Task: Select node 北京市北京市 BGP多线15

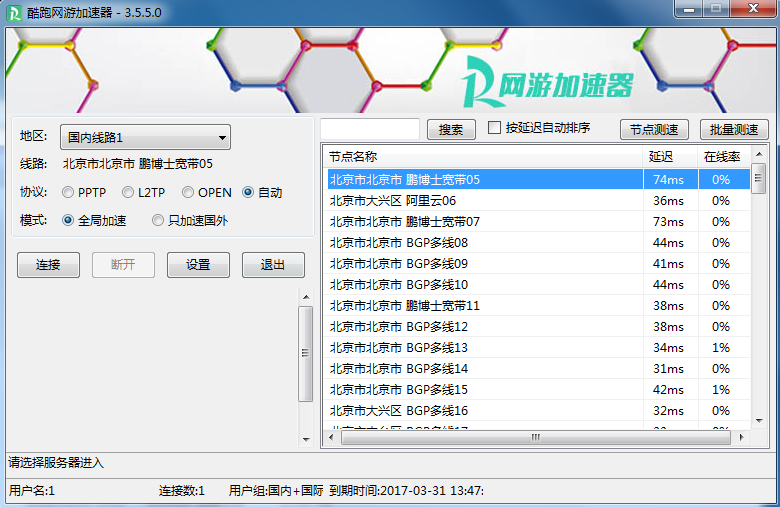Action: point(538,390)
